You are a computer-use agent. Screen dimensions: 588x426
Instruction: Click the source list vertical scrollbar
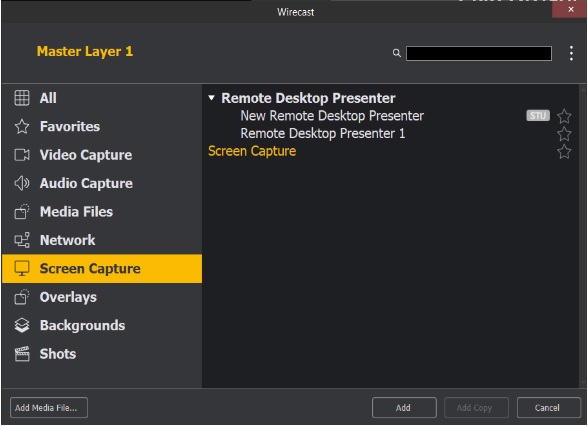(582, 236)
